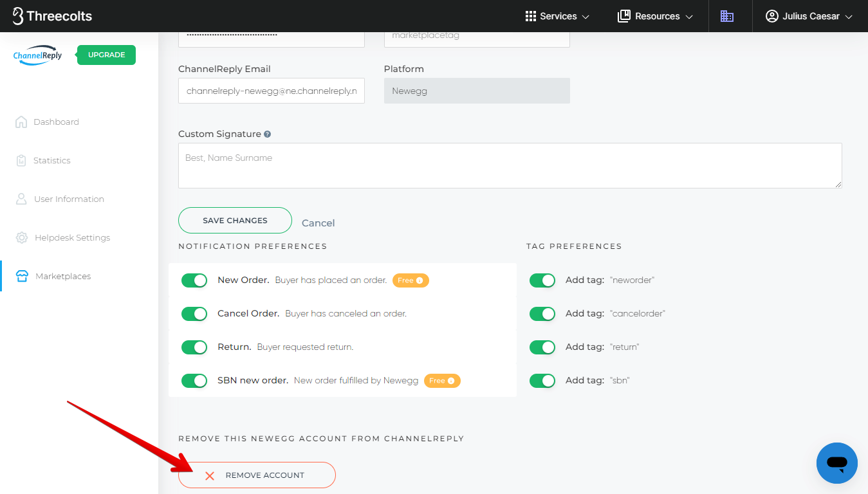Click "New order fulfilled by Newegg" text

356,381
